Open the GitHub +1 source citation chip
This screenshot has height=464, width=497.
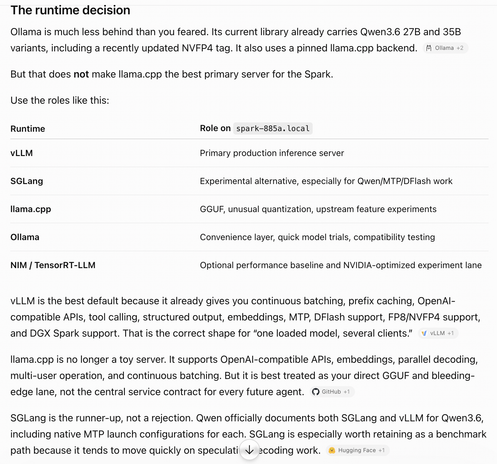(x=332, y=392)
